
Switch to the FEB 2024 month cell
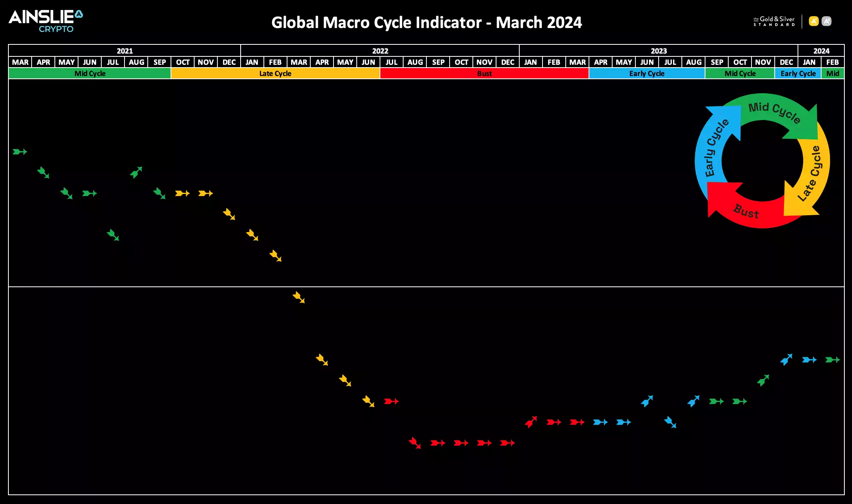tap(833, 62)
